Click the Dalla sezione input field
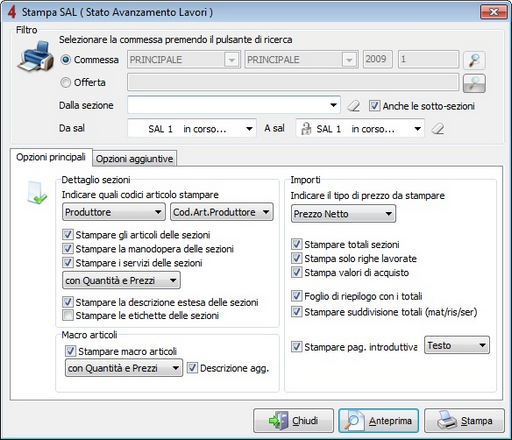This screenshot has height=440, width=512. click(234, 105)
